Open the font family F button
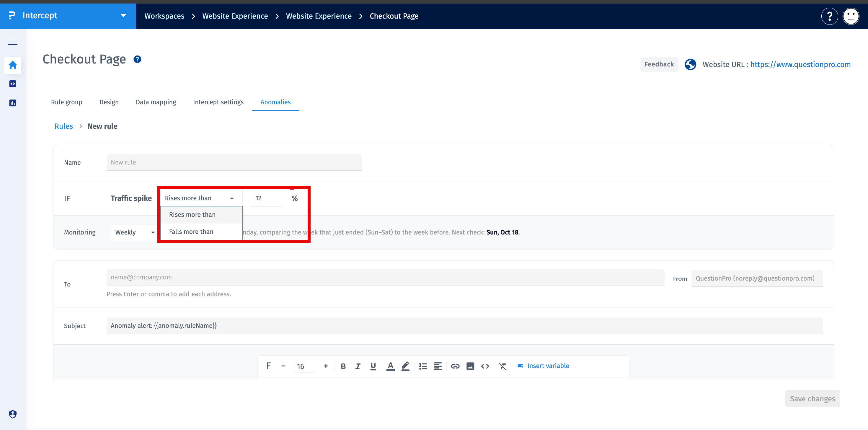Viewport: 868px width, 430px height. 268,366
